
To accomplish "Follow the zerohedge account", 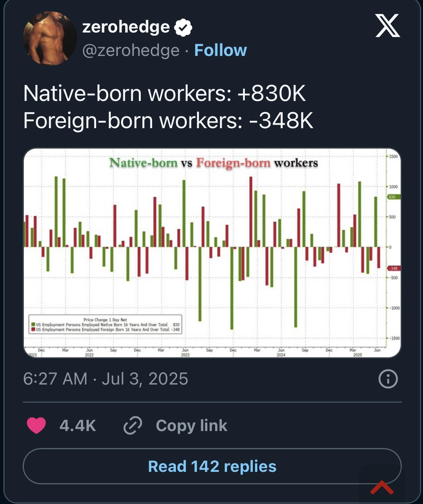I will pyautogui.click(x=220, y=50).
